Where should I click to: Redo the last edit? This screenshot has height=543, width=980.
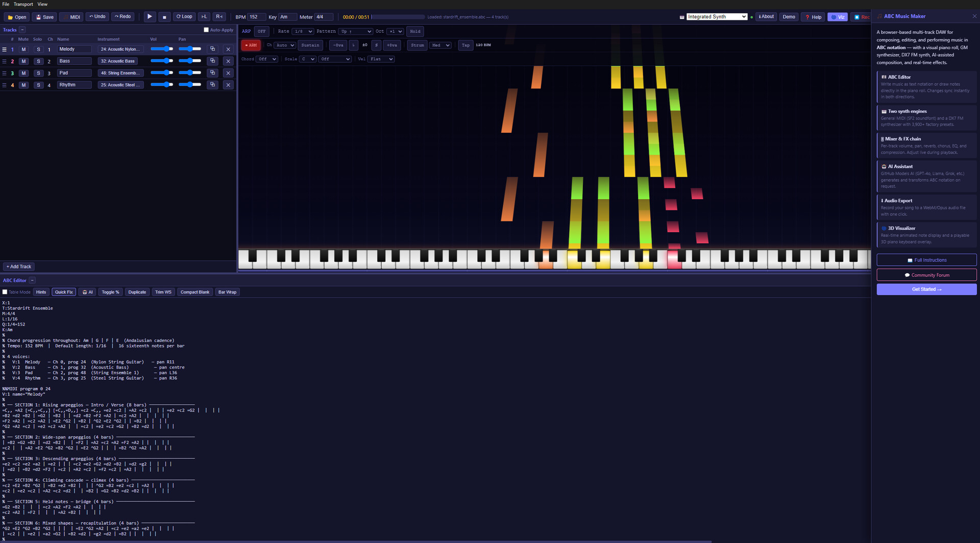[122, 17]
